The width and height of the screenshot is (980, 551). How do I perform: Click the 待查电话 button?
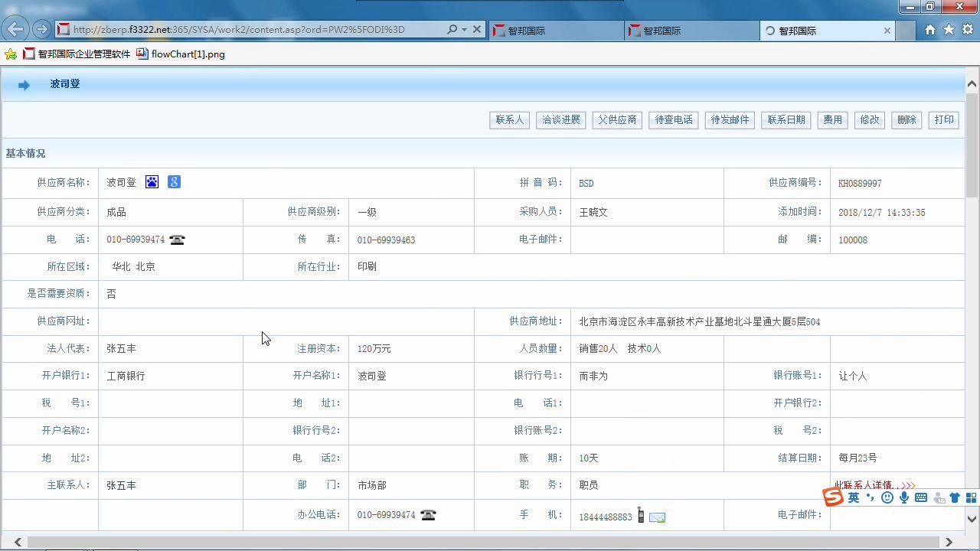click(x=674, y=120)
